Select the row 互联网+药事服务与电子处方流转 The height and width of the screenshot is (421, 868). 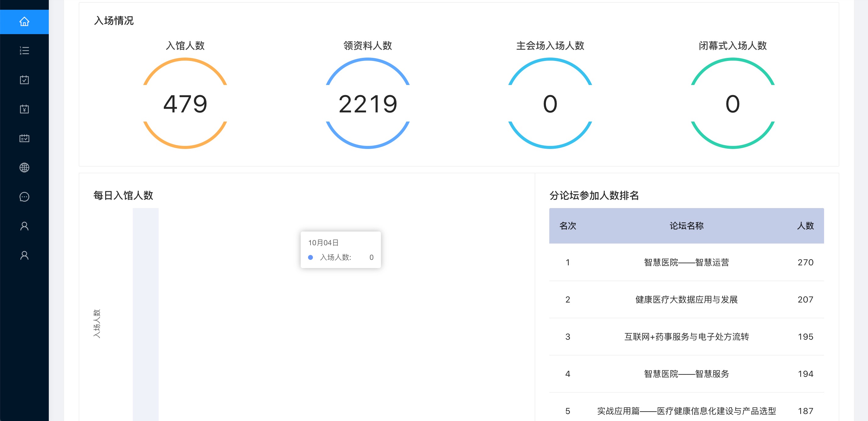[687, 337]
